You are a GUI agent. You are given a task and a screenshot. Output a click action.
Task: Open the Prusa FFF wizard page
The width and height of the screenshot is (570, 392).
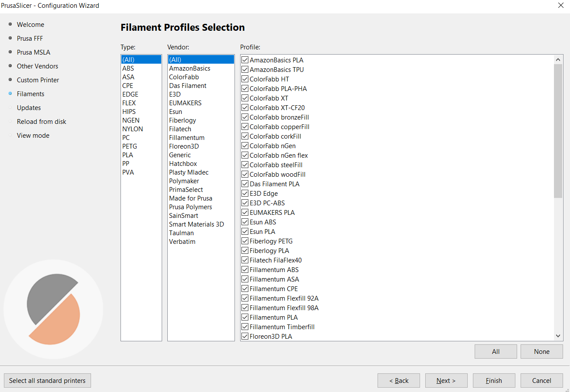tap(30, 39)
